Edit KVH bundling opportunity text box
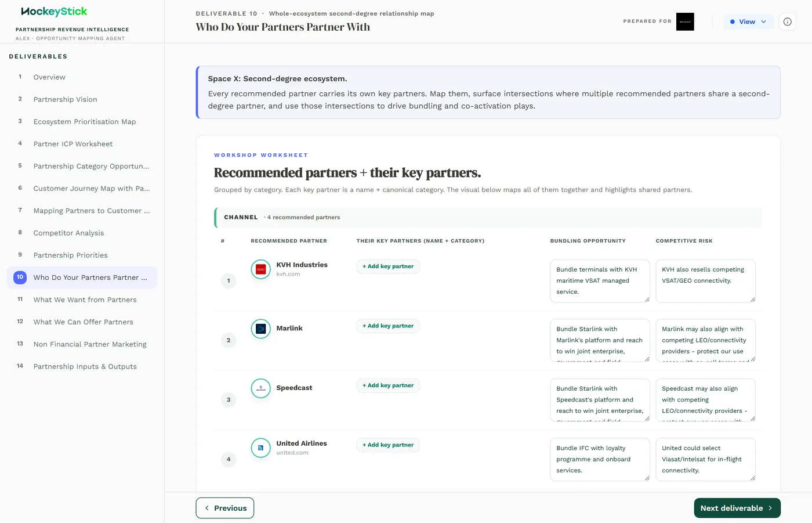The height and width of the screenshot is (523, 812). pos(600,281)
